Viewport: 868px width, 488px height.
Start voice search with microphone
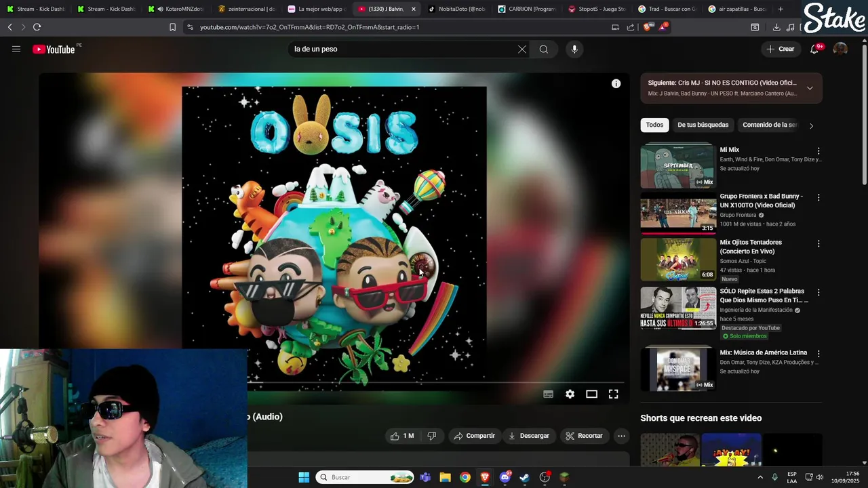tap(574, 49)
